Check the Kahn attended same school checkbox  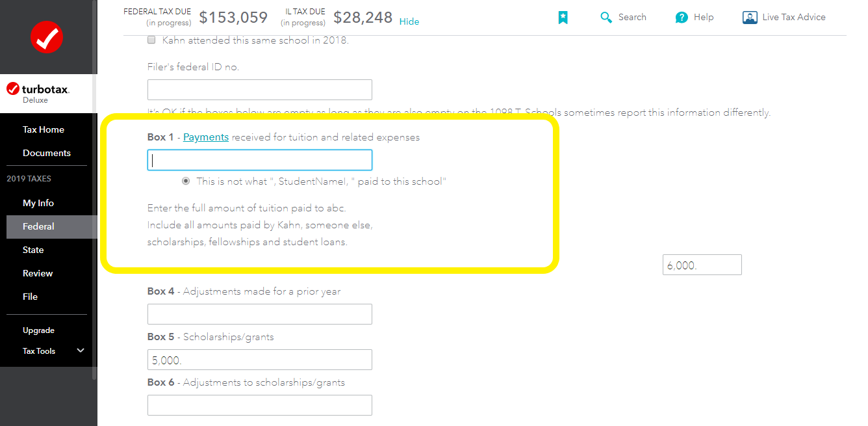(x=151, y=40)
